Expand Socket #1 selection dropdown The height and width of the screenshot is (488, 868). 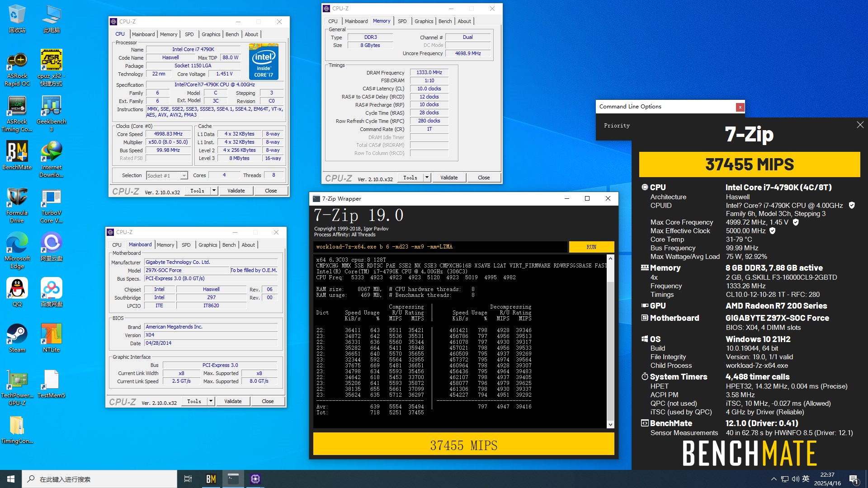(x=184, y=176)
